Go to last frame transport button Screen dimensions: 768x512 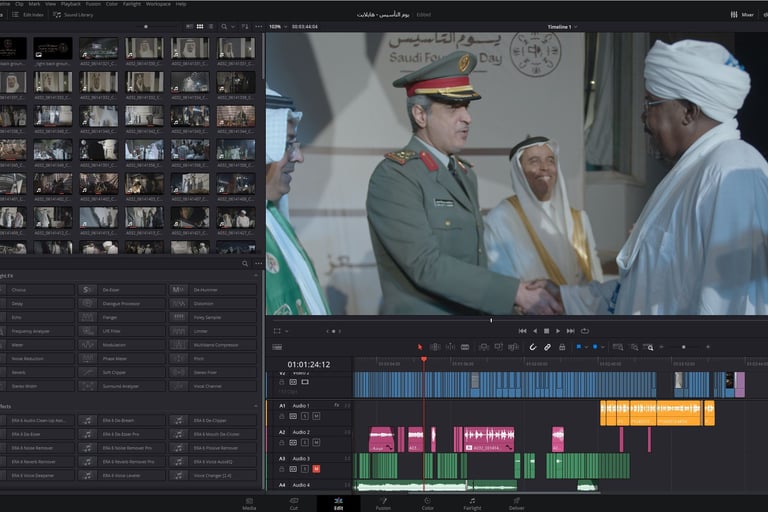coord(571,331)
